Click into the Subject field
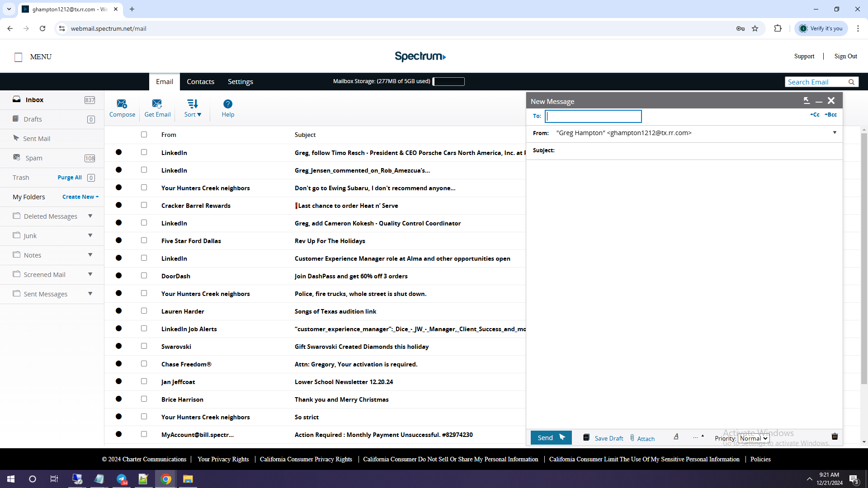Screen dimensions: 868x488 (696, 150)
